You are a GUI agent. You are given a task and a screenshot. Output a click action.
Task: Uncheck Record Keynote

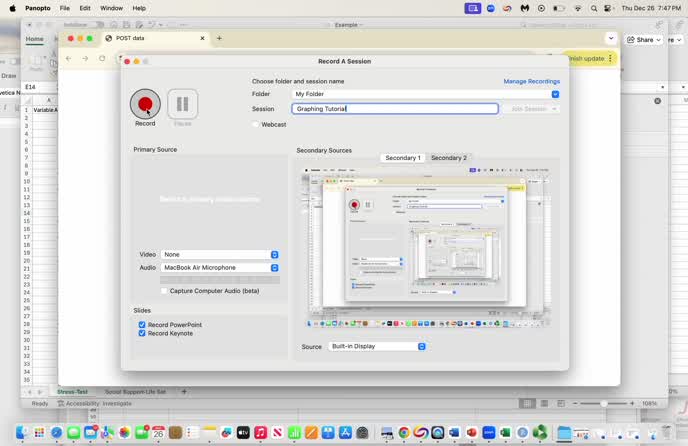coord(142,333)
